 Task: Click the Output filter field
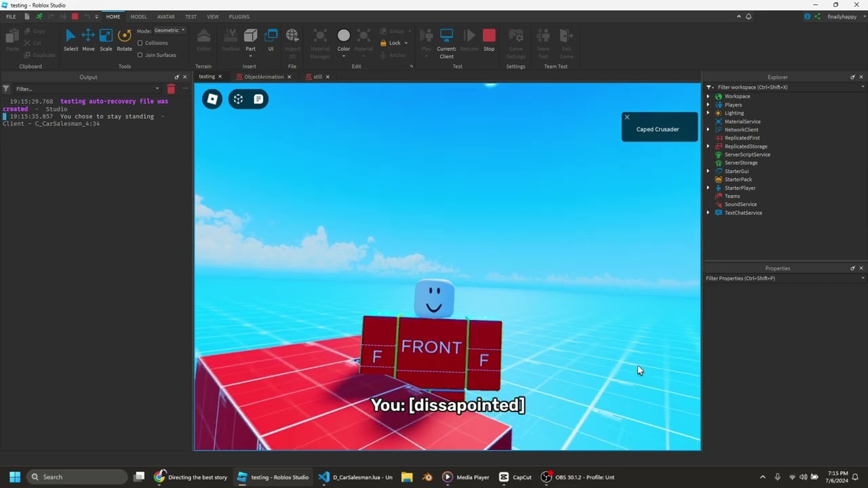tap(86, 89)
